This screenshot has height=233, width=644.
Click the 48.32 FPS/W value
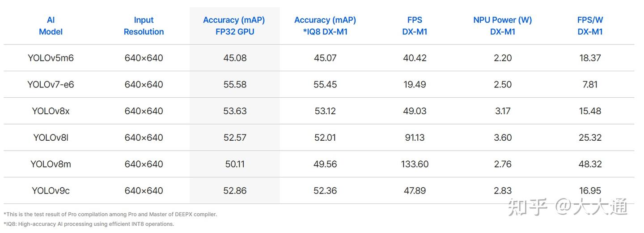point(590,164)
